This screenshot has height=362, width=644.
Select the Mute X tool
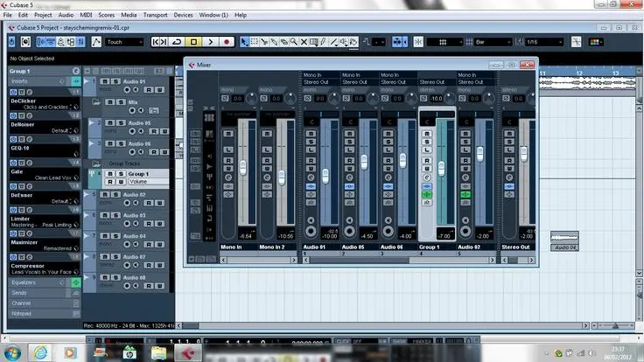(x=304, y=42)
